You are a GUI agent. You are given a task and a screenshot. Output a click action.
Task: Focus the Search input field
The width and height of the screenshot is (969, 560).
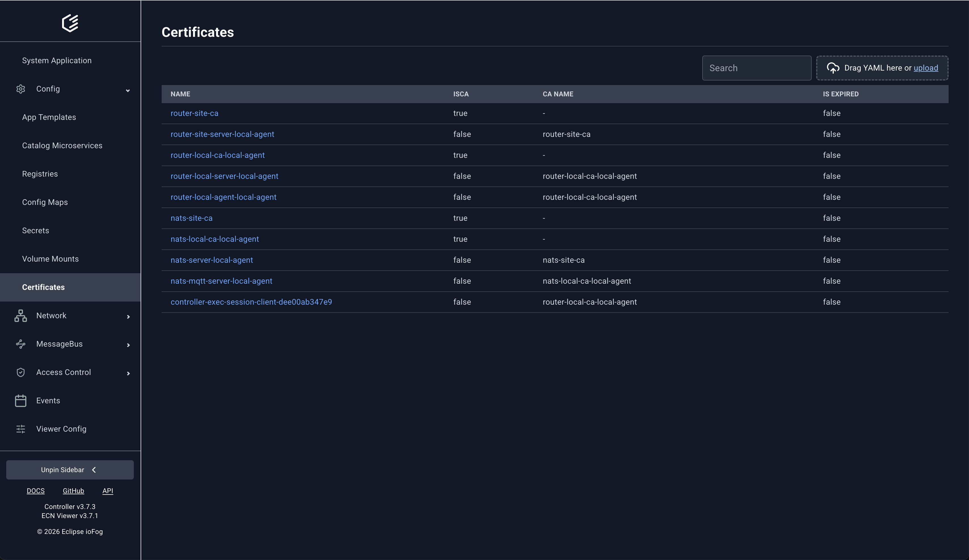(x=756, y=68)
